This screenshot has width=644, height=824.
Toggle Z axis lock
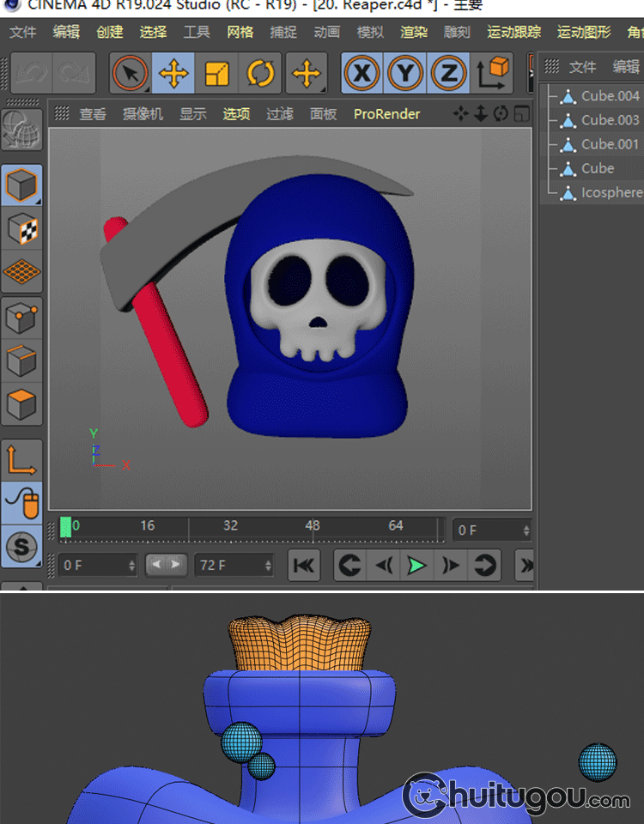click(x=447, y=74)
